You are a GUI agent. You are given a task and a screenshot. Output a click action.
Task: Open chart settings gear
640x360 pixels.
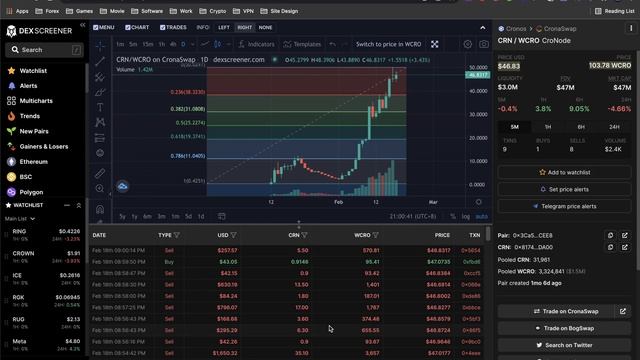(x=468, y=44)
